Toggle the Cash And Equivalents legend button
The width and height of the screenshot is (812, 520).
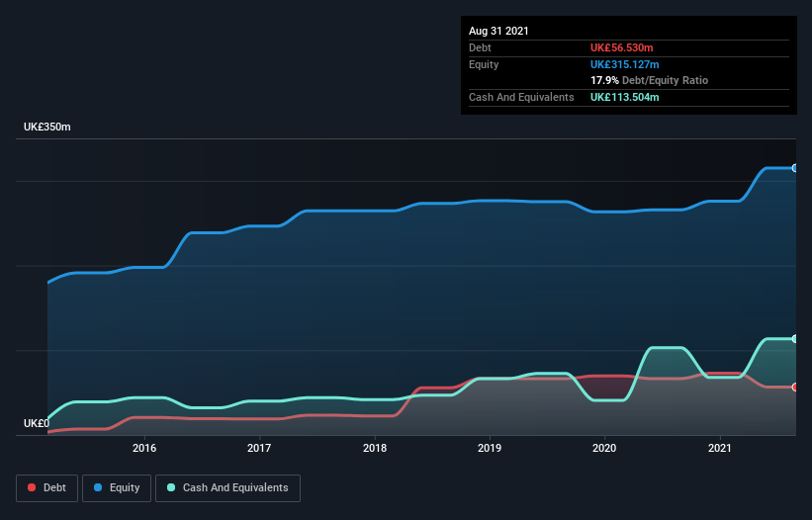coord(227,488)
